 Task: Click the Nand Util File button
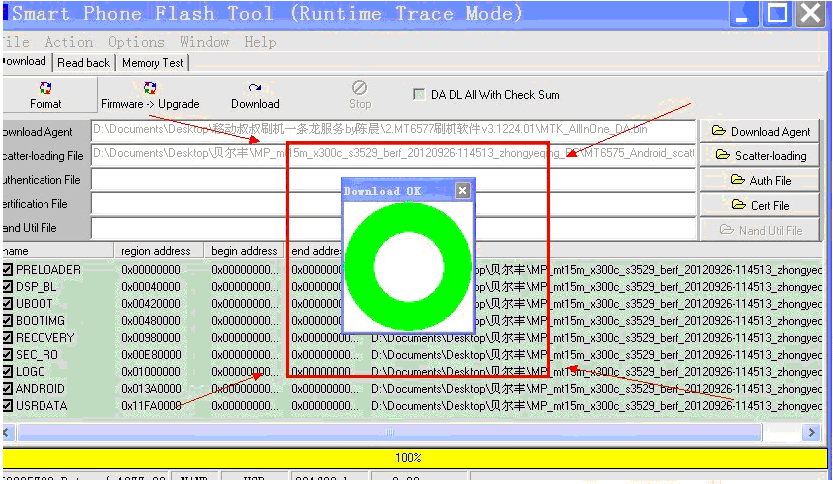(760, 230)
